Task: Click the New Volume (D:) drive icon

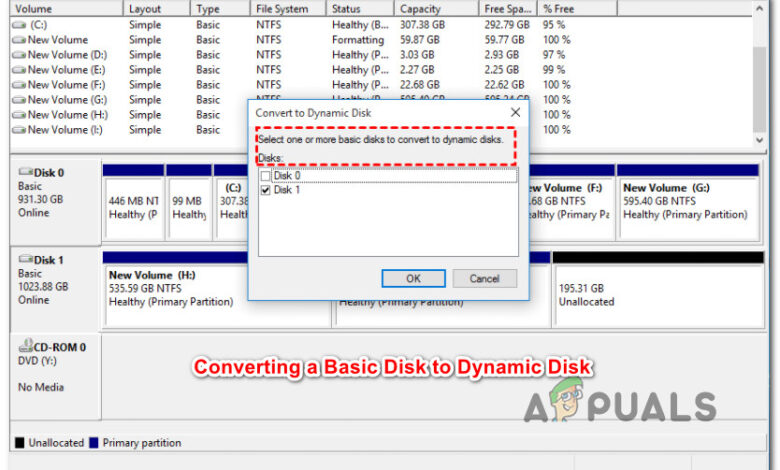Action: [x=19, y=55]
